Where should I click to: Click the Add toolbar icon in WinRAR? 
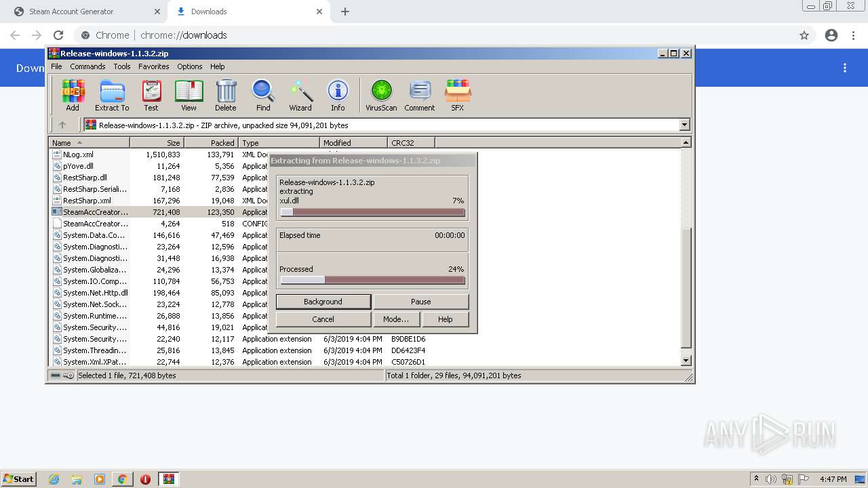tap(73, 95)
